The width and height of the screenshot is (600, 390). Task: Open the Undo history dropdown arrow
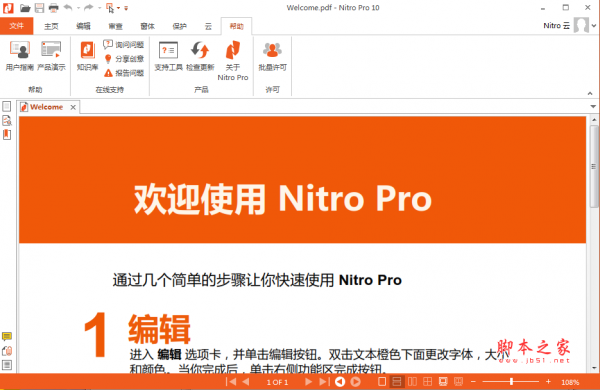pos(78,8)
